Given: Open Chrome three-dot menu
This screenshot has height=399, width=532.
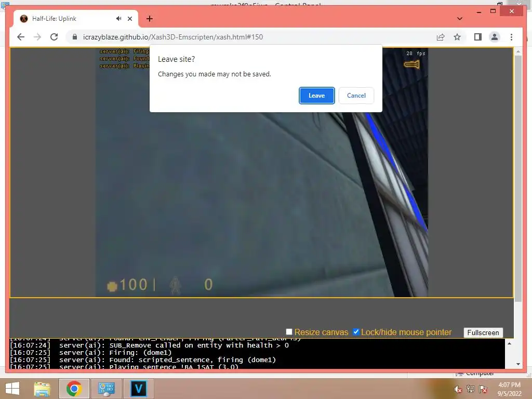Looking at the screenshot, I should (x=511, y=37).
